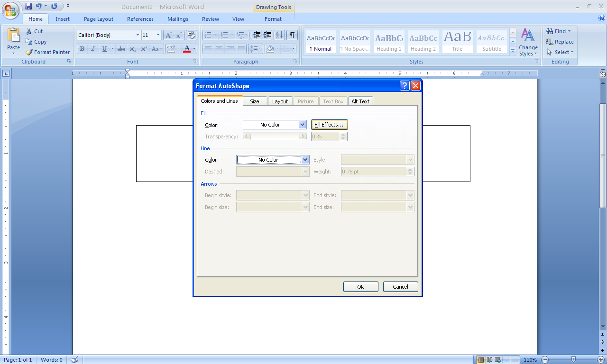Toggle italic formatting

(x=93, y=49)
